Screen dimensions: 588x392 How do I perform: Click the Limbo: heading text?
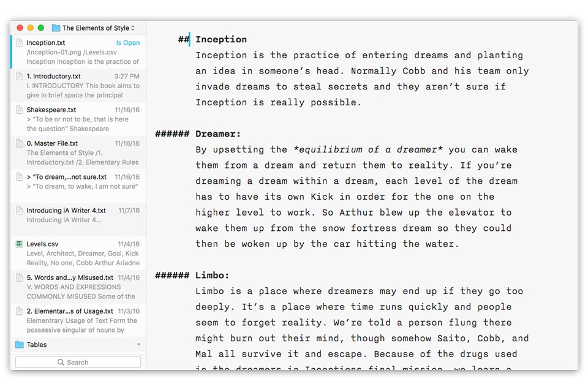click(213, 276)
